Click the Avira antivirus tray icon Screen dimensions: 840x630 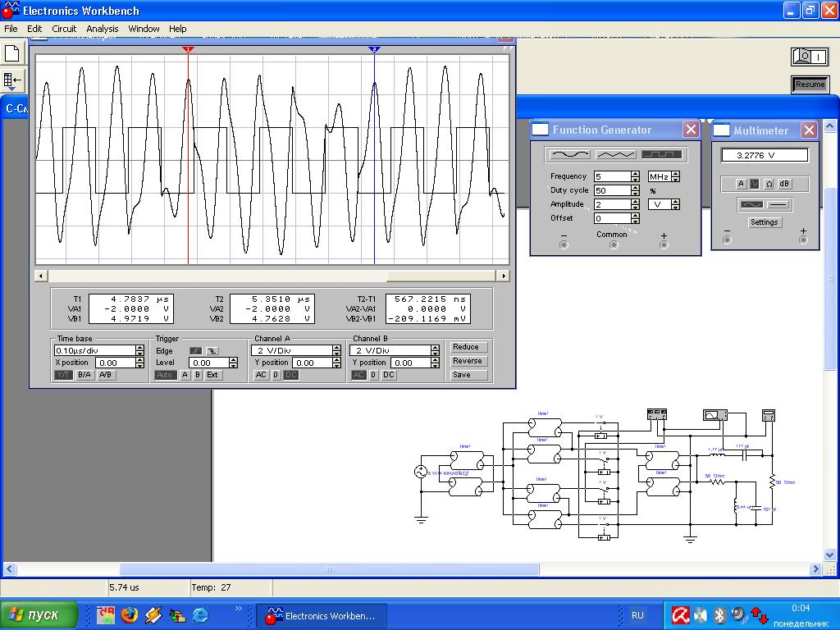[680, 615]
